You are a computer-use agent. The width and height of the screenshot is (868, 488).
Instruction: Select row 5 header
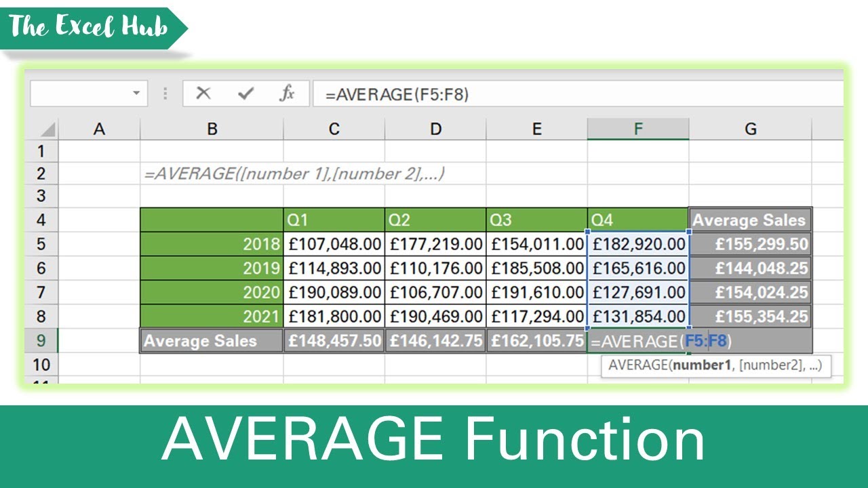tap(41, 244)
